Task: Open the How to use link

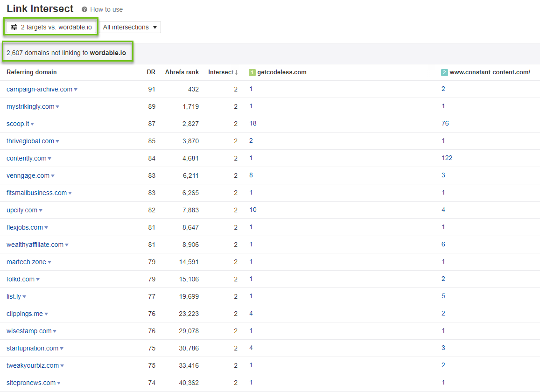Action: click(x=106, y=10)
